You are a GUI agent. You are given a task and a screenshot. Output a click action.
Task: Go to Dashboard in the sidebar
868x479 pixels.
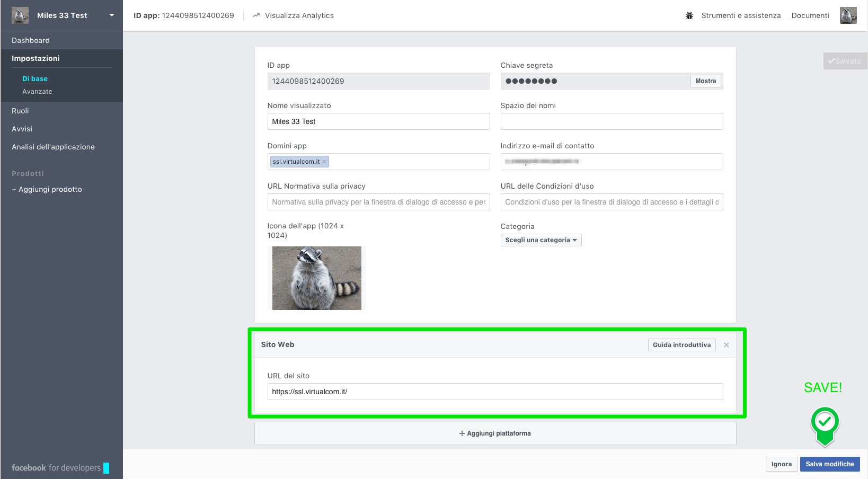pos(31,40)
